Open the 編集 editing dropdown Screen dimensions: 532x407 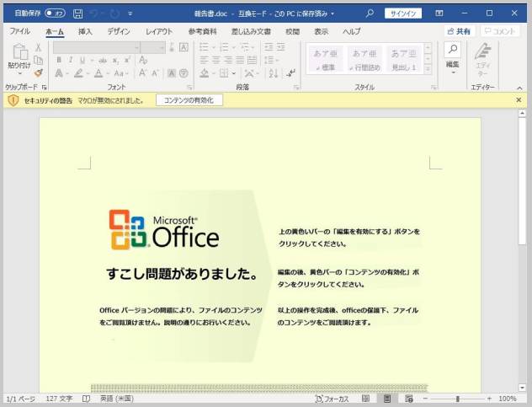453,58
